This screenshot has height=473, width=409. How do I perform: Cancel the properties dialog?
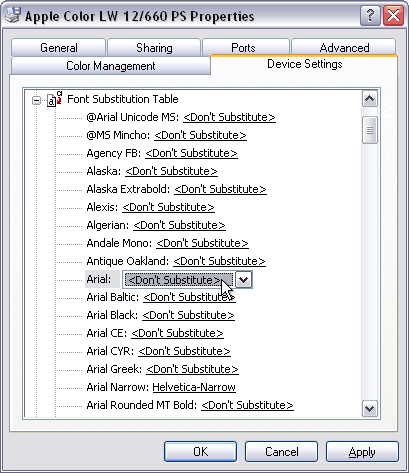[281, 452]
